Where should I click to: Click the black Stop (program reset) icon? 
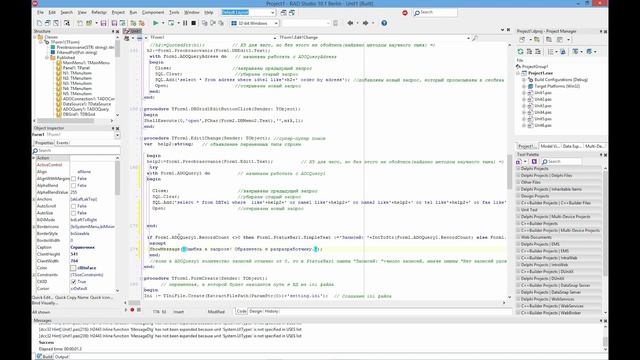click(193, 23)
